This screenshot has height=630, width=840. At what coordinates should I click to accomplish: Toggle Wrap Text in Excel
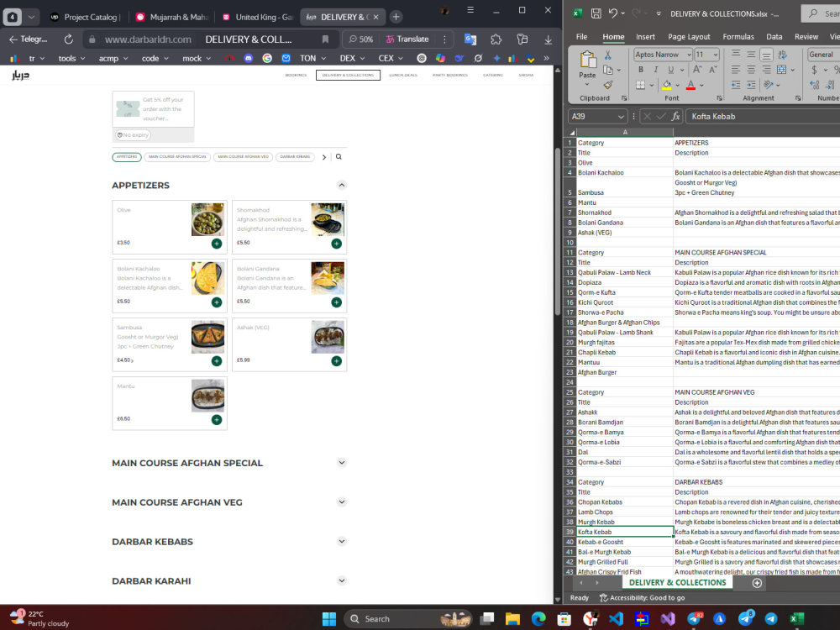[782, 55]
